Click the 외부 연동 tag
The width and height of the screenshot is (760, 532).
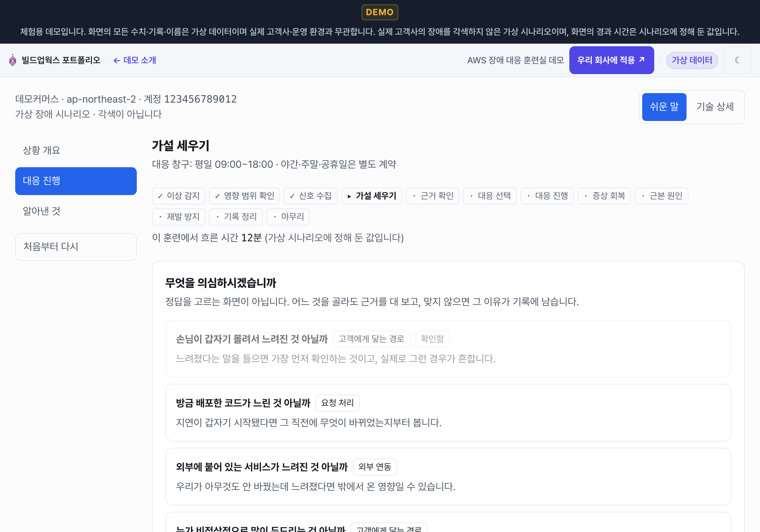coord(375,467)
